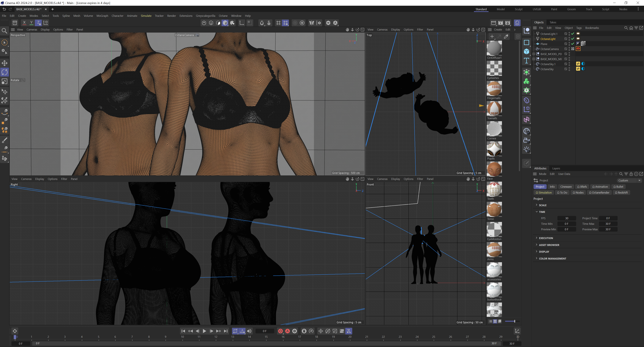Toggle the X axis lock
Image resolution: width=644 pixels, height=347 pixels.
[24, 23]
